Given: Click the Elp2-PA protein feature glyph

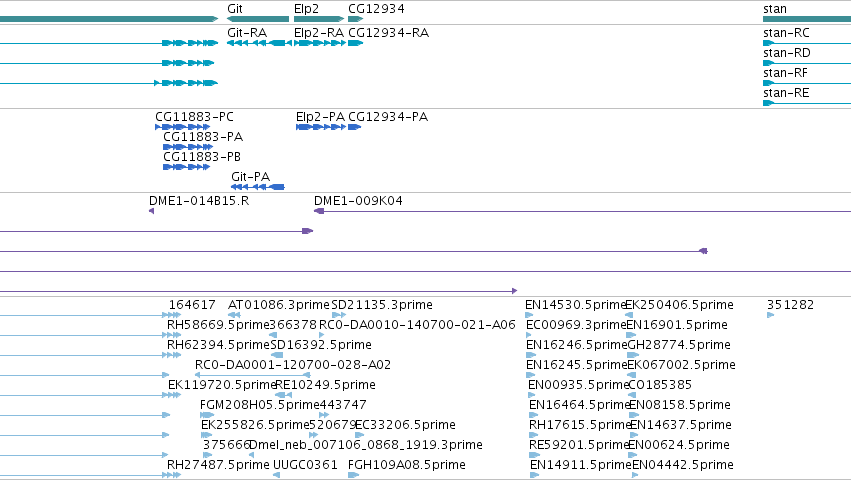Looking at the screenshot, I should coord(321,127).
